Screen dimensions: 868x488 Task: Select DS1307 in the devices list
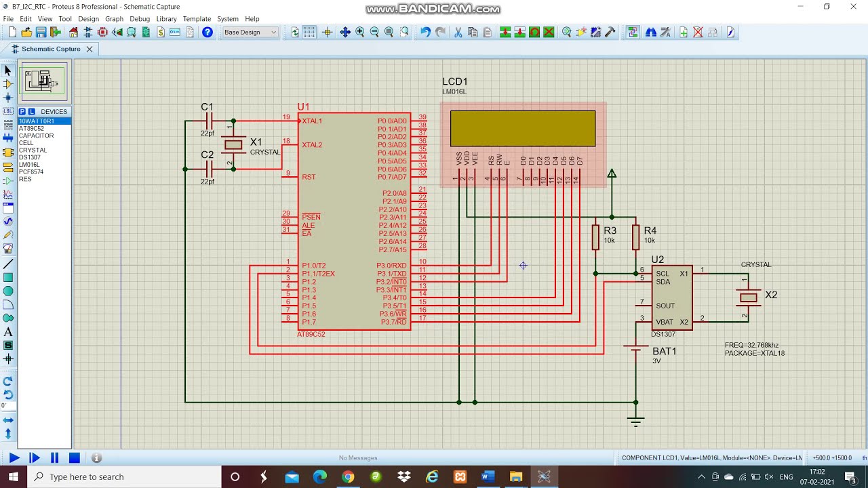(30, 157)
